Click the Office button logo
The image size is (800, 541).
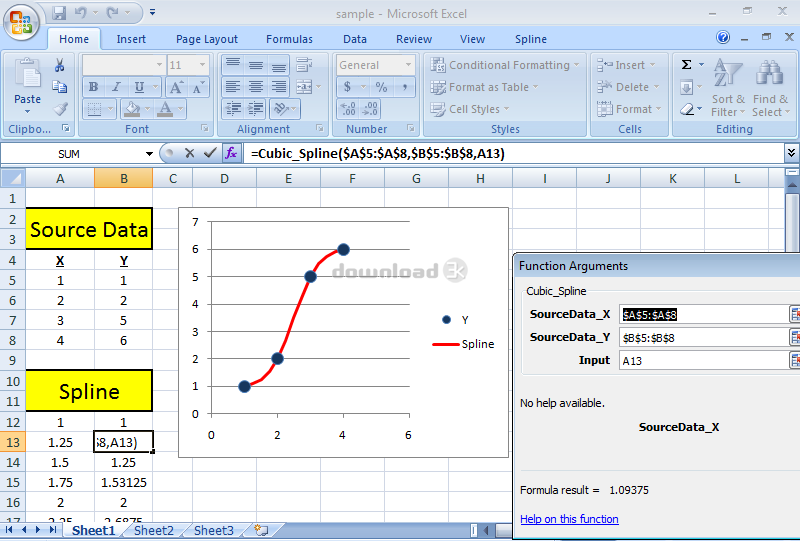pyautogui.click(x=22, y=20)
